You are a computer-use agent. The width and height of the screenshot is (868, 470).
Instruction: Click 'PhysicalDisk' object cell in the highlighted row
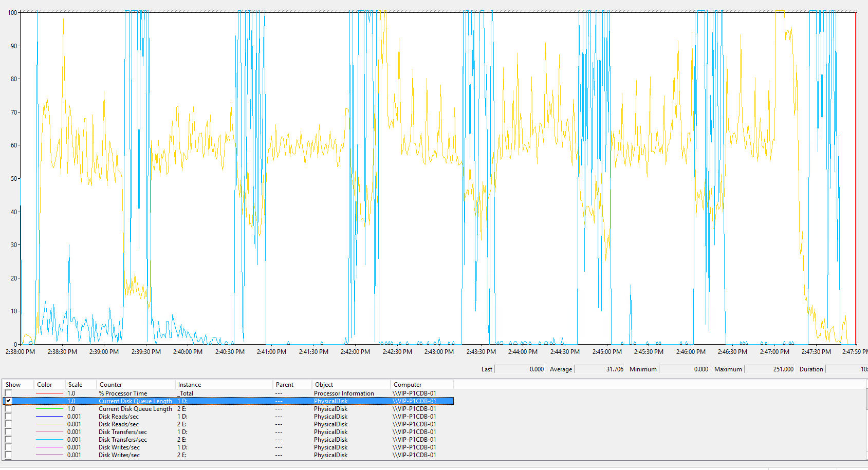click(330, 401)
